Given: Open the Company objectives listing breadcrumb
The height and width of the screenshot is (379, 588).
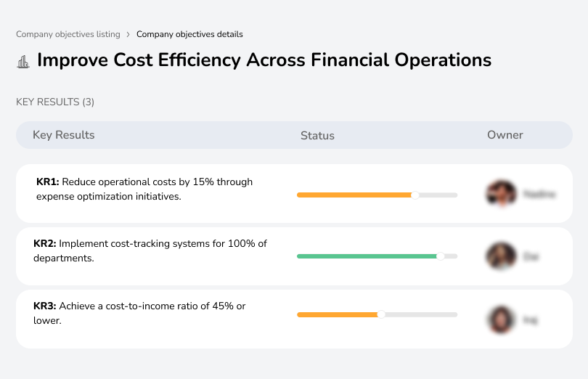Looking at the screenshot, I should [x=68, y=34].
